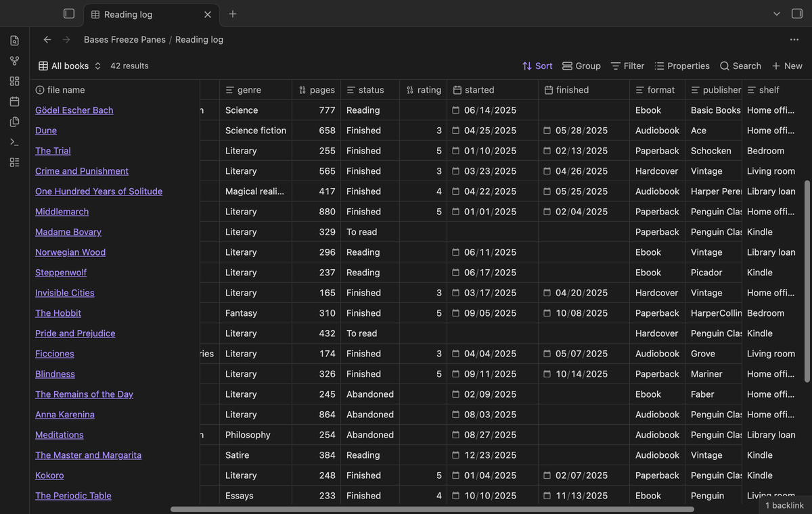Open Crime and Punishment link
The height and width of the screenshot is (514, 812).
tap(82, 171)
